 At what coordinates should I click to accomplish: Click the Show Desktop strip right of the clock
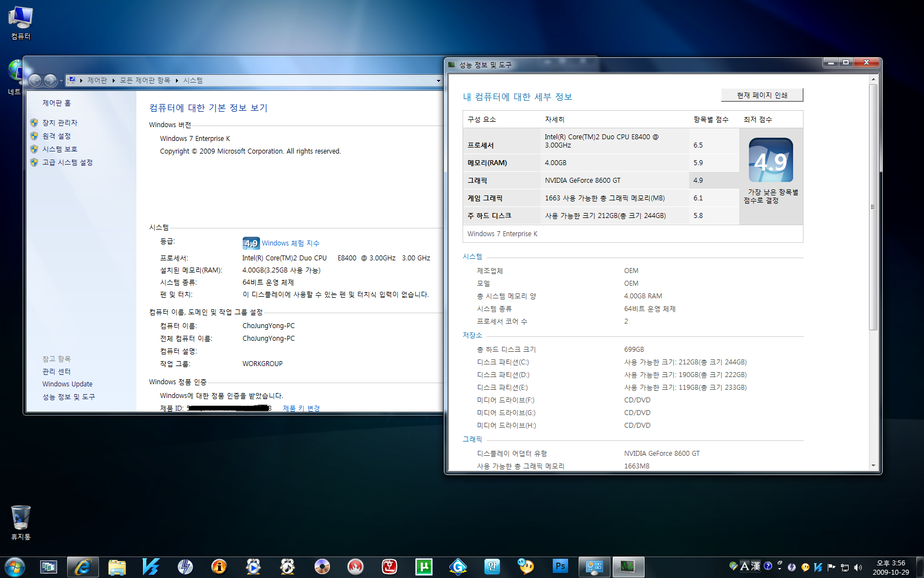point(920,566)
